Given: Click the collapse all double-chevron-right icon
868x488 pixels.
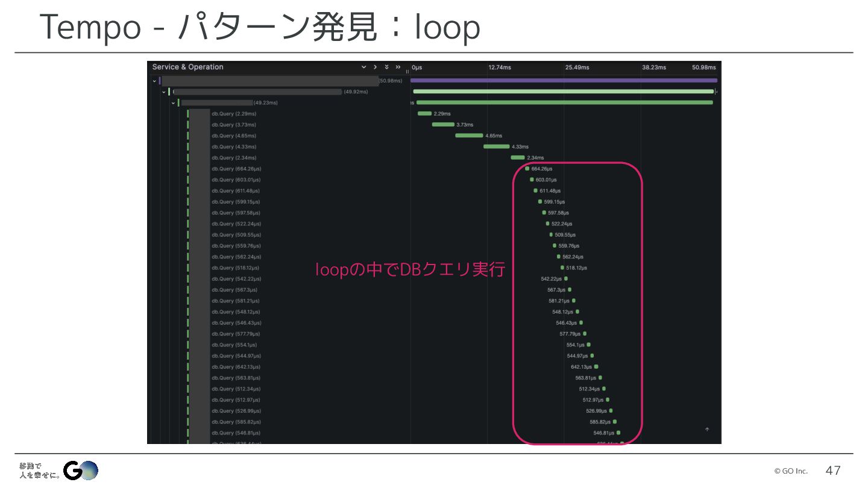Looking at the screenshot, I should [398, 67].
